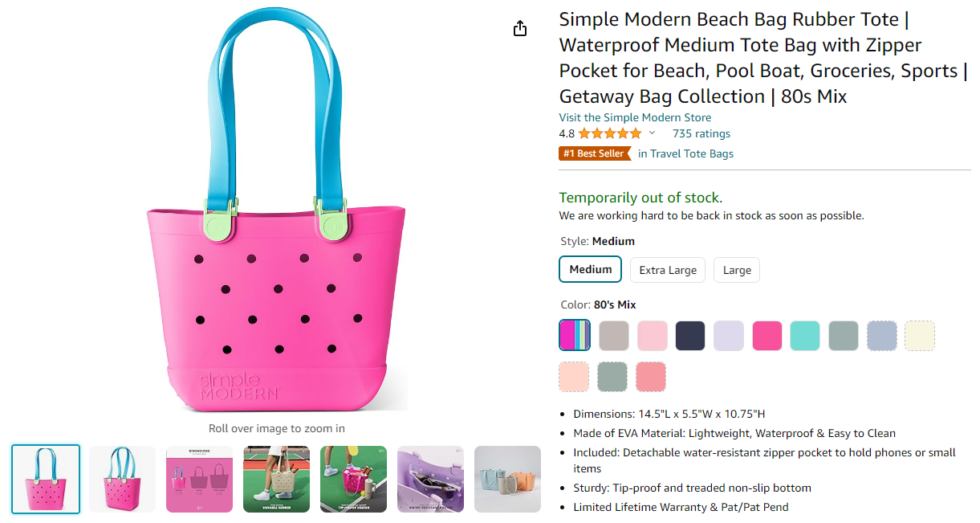
Task: Select the first front-view bag thumbnail
Action: pos(46,479)
